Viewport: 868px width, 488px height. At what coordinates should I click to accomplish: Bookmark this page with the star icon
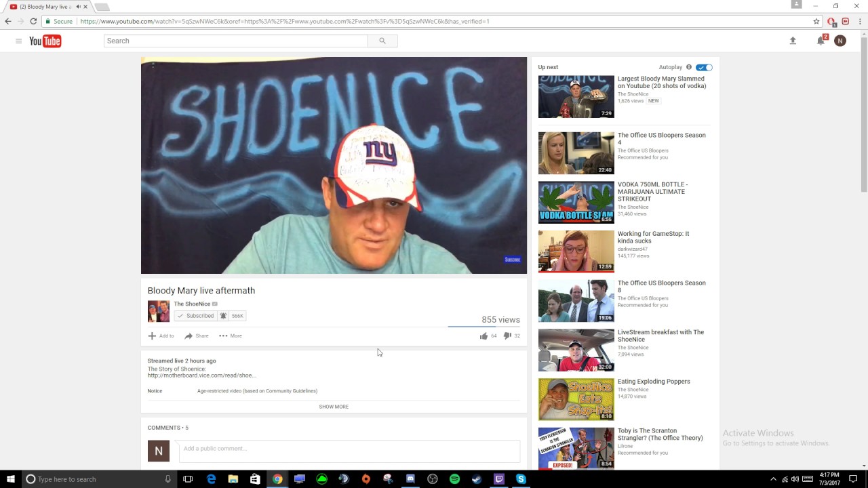coord(816,21)
